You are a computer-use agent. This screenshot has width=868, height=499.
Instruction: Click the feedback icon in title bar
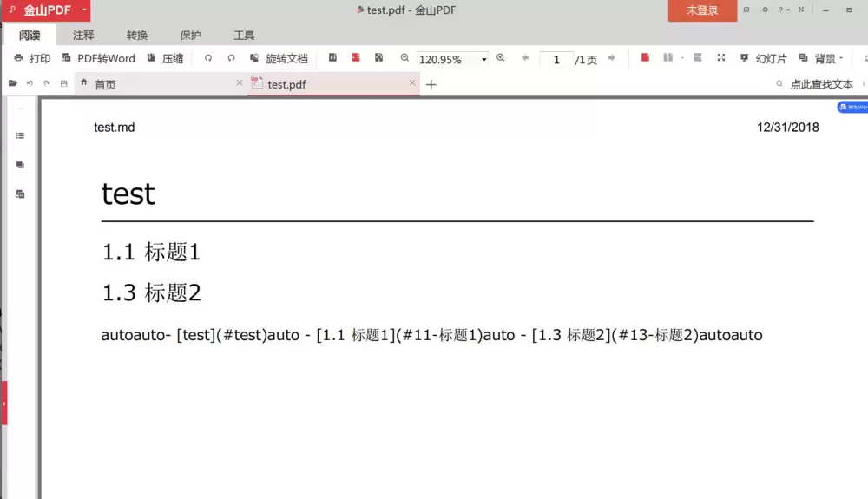(746, 10)
